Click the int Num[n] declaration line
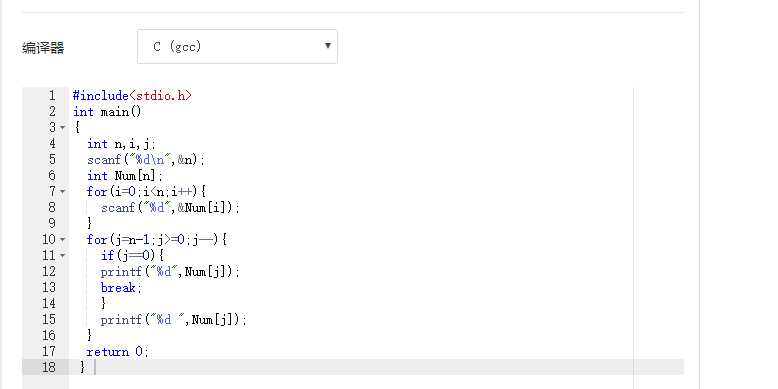 click(125, 176)
